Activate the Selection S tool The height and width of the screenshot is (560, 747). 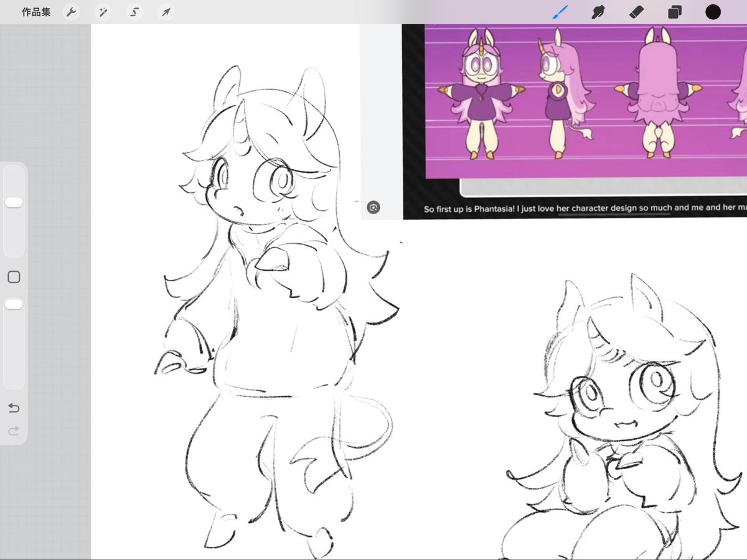pyautogui.click(x=134, y=12)
